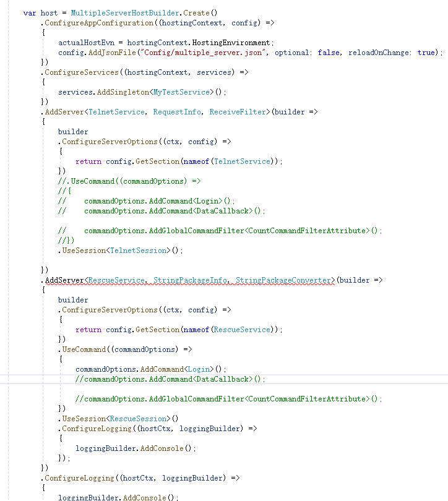Click the MyTestService type name
Screen dimensions: 448x501
(181, 92)
